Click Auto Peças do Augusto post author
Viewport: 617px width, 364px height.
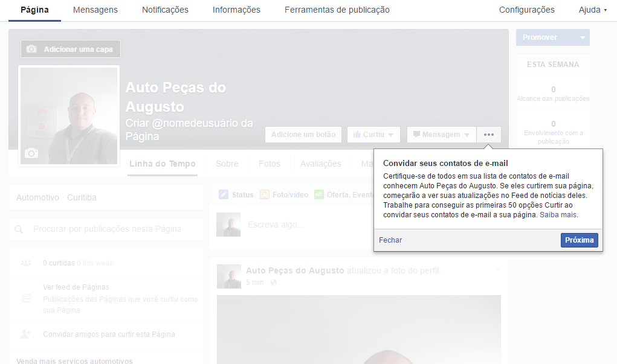point(295,270)
